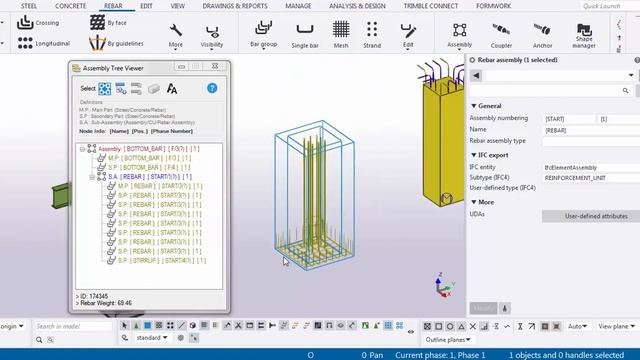This screenshot has height=360, width=640.
Task: Select the Single bar tool
Action: pos(305,36)
